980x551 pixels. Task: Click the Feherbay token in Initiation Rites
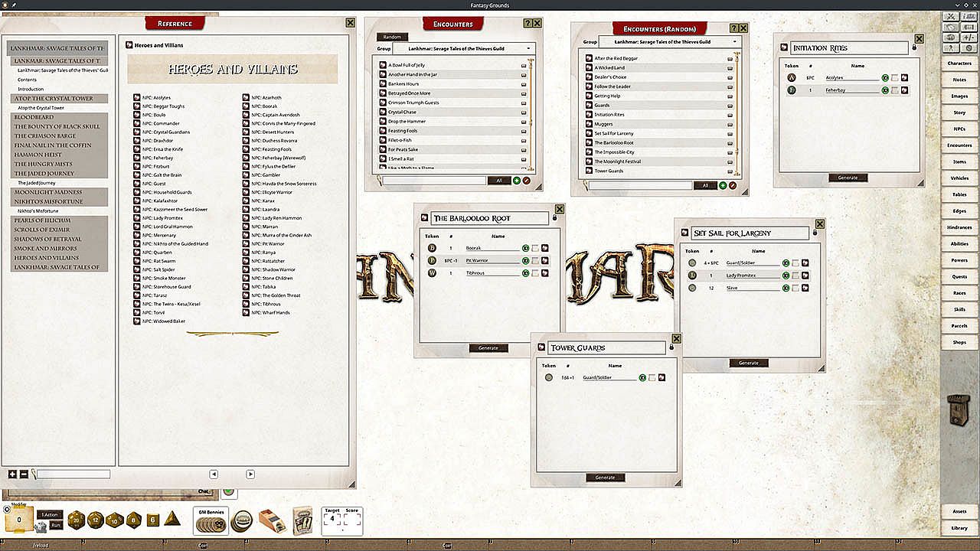(792, 90)
